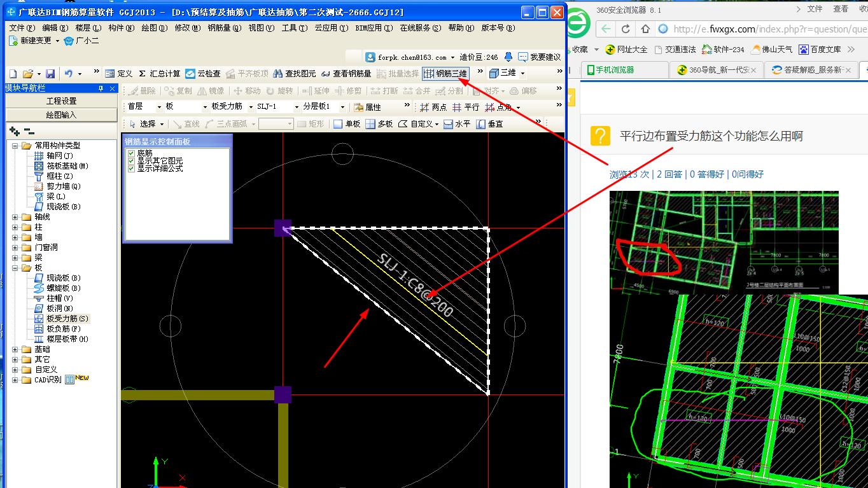This screenshot has width=868, height=488.
Task: Click the New file icon in GGJ toolbar
Action: pos(13,74)
